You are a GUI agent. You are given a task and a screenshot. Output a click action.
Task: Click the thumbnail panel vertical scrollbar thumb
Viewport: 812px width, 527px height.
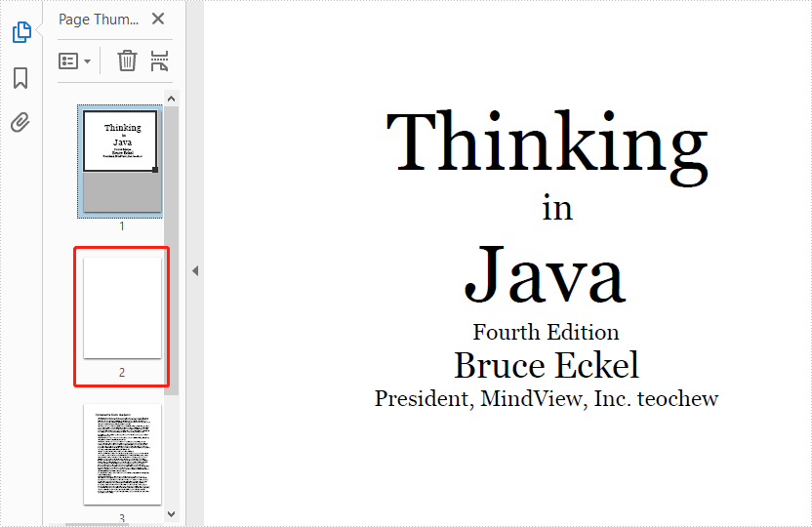(x=172, y=251)
